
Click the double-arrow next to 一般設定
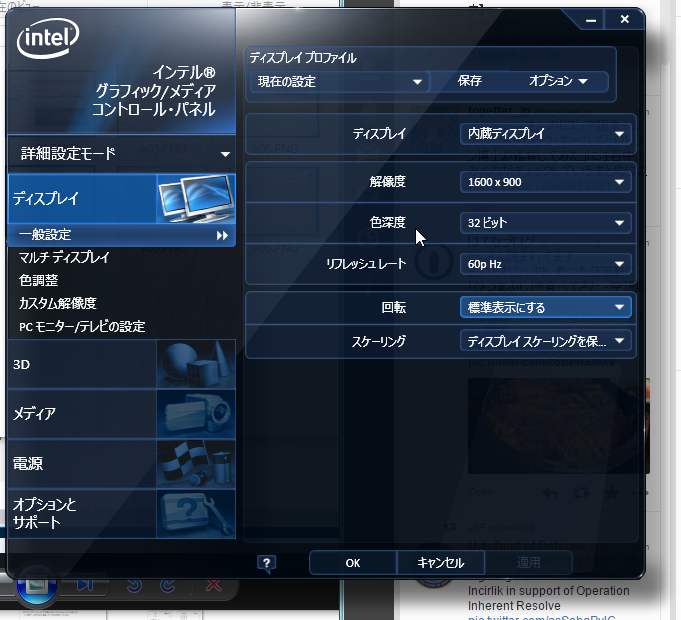tap(222, 235)
